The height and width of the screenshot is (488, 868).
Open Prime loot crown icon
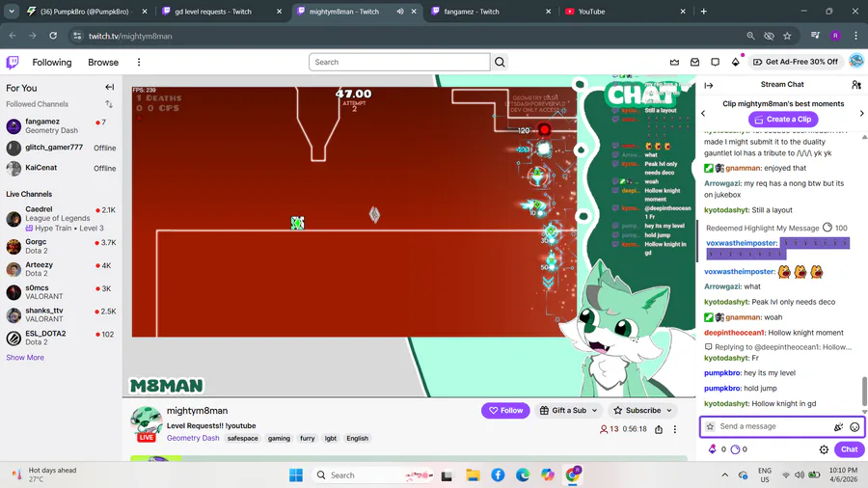674,62
